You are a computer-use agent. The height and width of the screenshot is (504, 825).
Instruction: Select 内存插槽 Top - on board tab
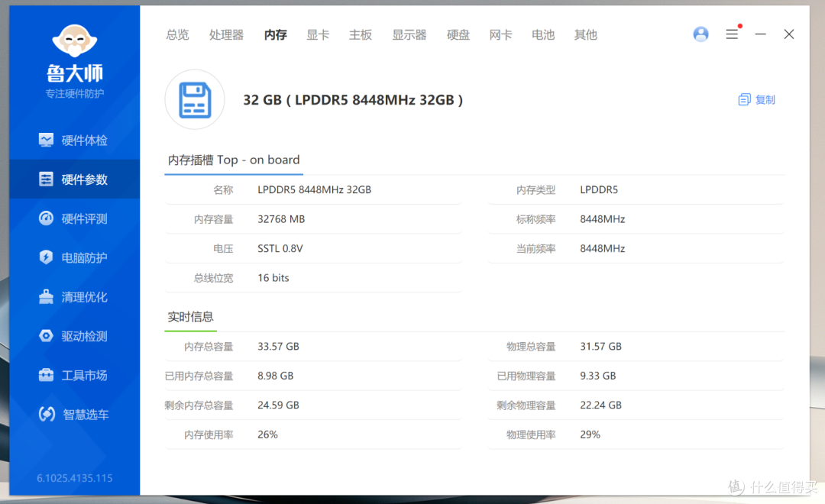(234, 160)
